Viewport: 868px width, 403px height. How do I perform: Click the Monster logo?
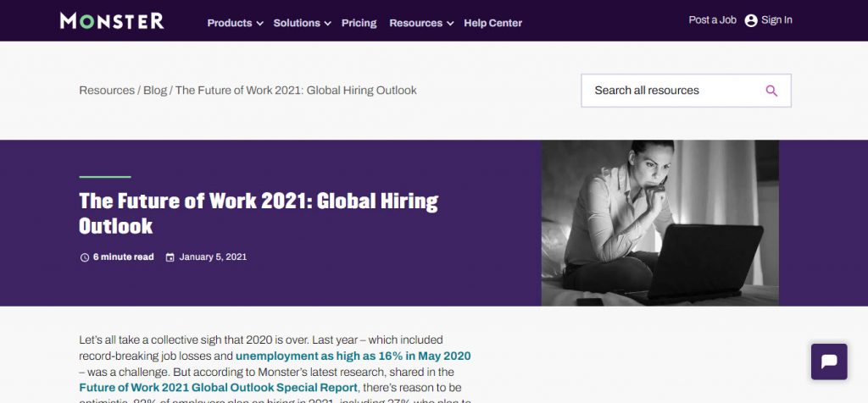click(112, 21)
